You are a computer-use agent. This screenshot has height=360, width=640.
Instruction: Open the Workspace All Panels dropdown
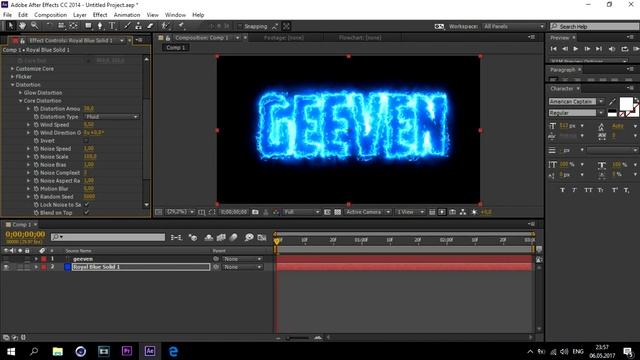[514, 26]
